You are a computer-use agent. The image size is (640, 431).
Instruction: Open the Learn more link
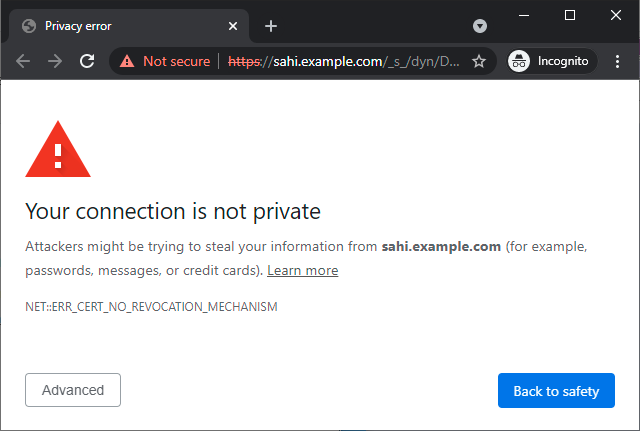(x=302, y=270)
